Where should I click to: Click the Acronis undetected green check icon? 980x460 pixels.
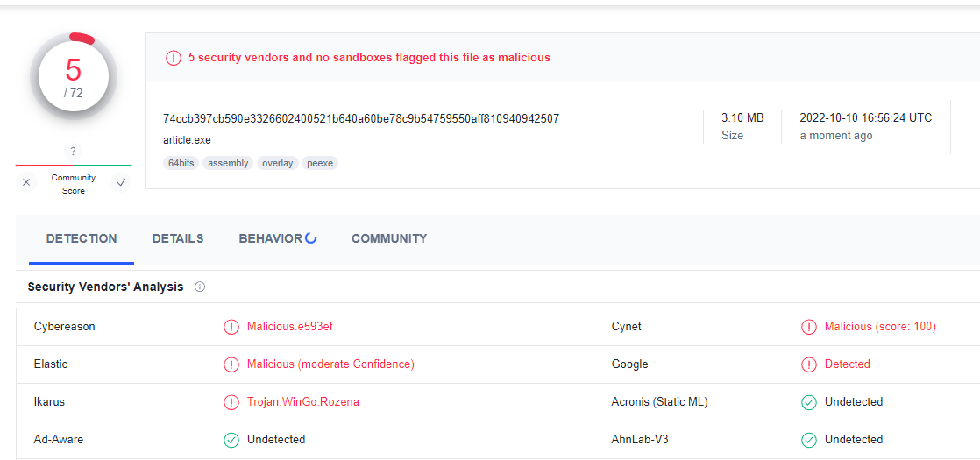click(x=809, y=402)
